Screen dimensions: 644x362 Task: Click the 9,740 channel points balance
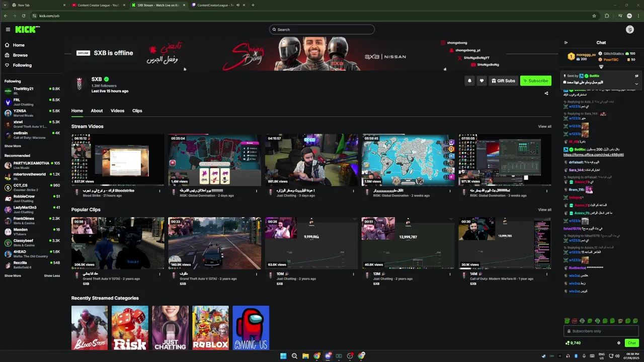(x=573, y=343)
